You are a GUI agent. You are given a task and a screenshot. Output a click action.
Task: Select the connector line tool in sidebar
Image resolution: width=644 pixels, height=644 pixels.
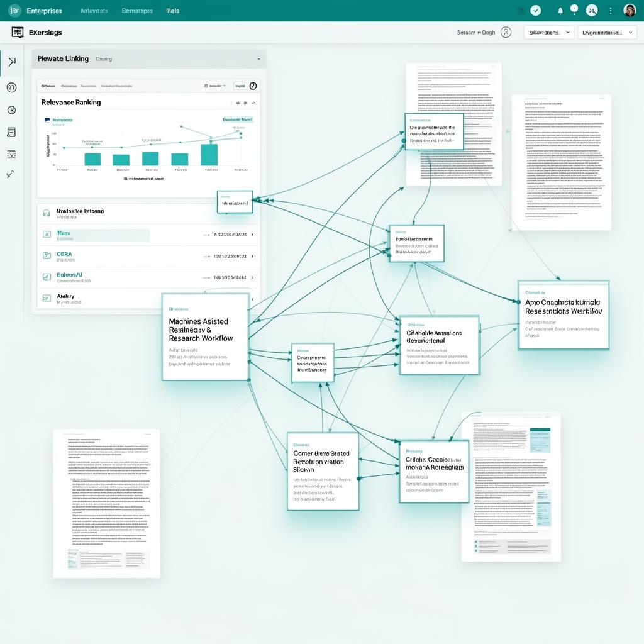click(11, 175)
